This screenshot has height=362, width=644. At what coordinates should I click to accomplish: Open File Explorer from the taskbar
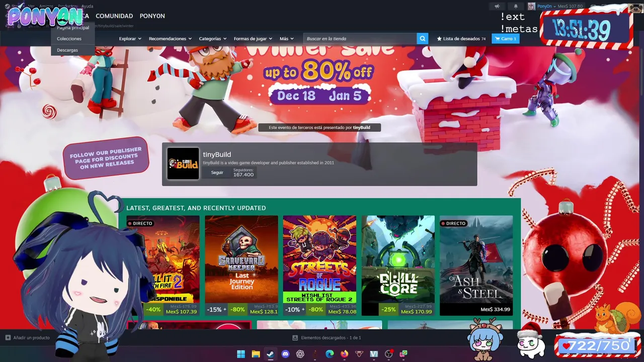click(x=256, y=354)
